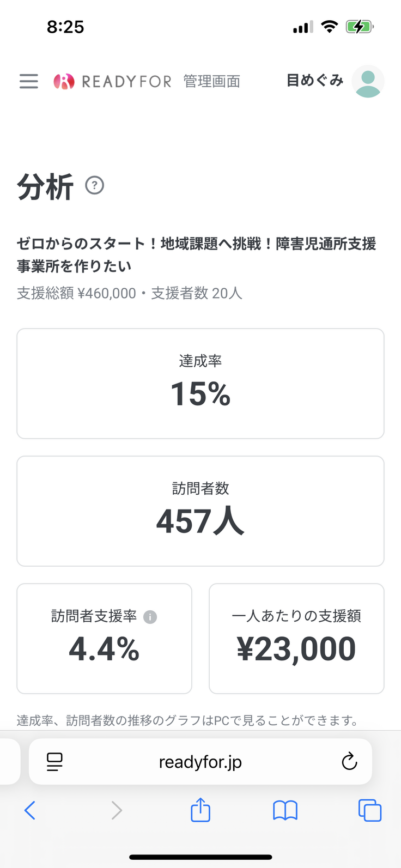
Task: Reload the page with the refresh icon
Action: pyautogui.click(x=349, y=762)
